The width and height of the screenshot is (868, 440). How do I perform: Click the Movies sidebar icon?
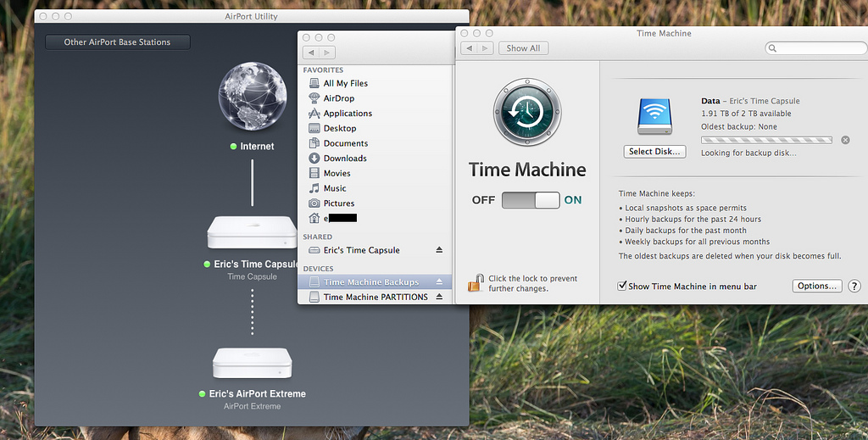(314, 173)
